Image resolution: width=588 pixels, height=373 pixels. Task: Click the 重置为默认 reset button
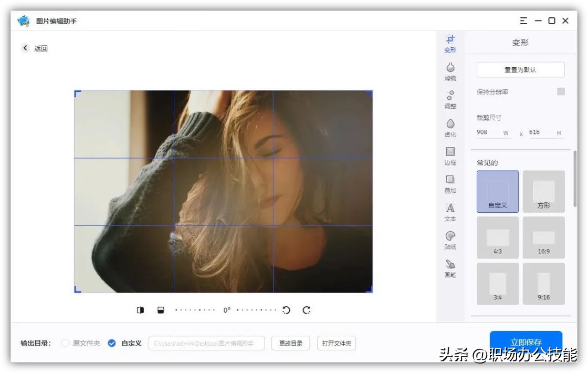click(520, 69)
